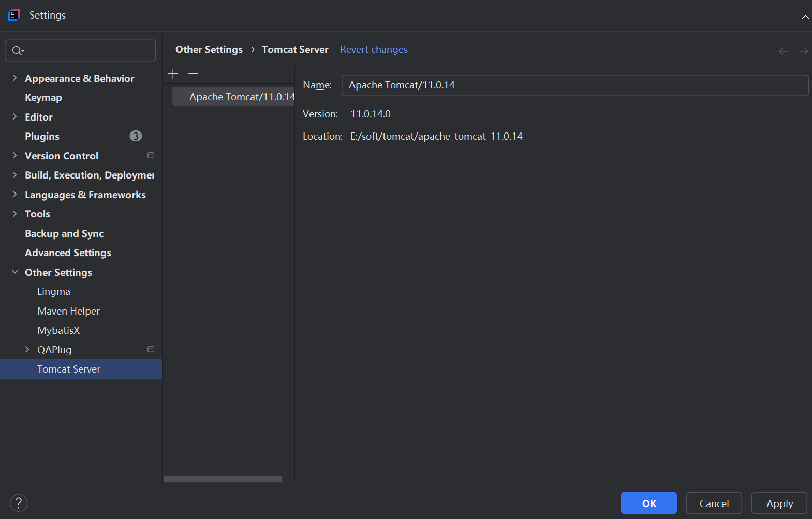The image size is (812, 519).
Task: Expand the Editor section
Action: tap(14, 116)
